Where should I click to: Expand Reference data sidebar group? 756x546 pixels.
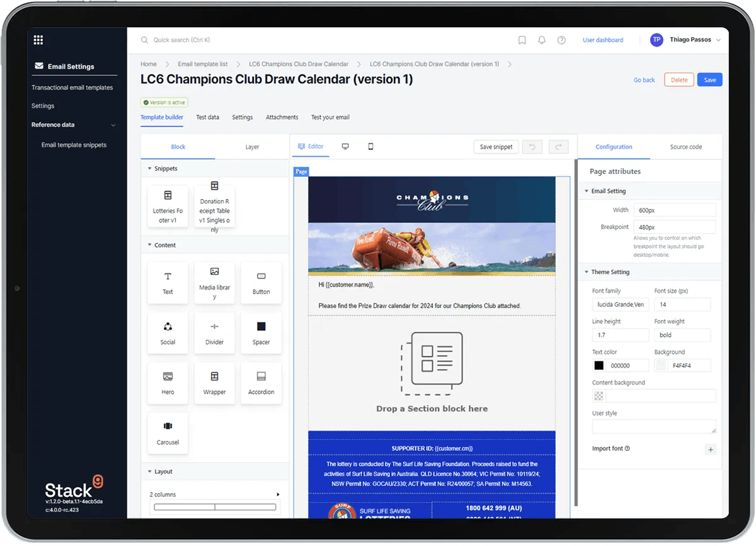113,125
